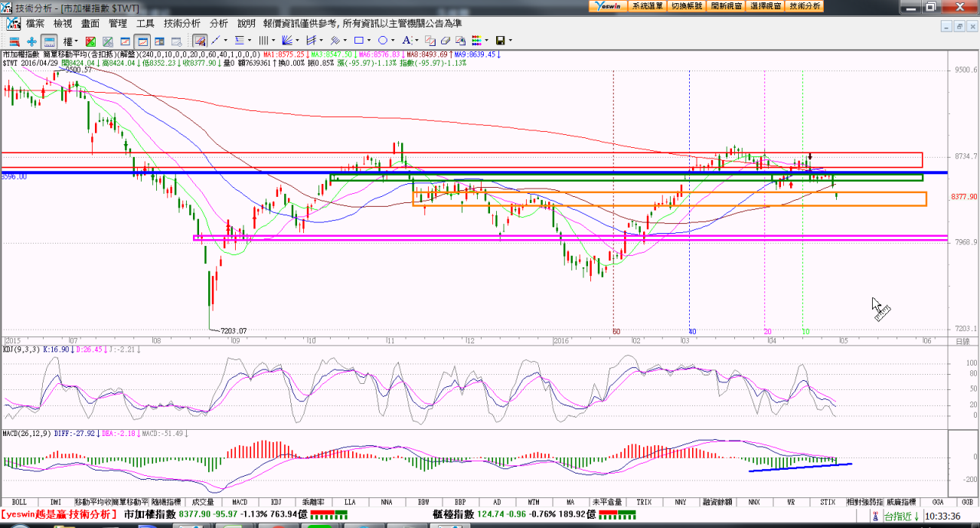Screen dimensions: 980x528
Task: Switch to the MACD indicator tab
Action: coord(240,502)
